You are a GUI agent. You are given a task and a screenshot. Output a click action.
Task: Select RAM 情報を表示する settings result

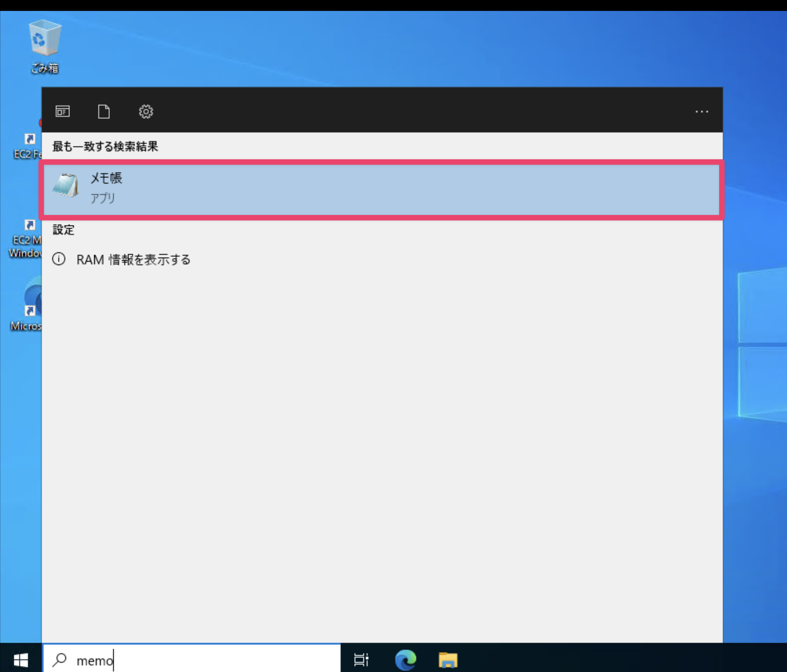[133, 260]
